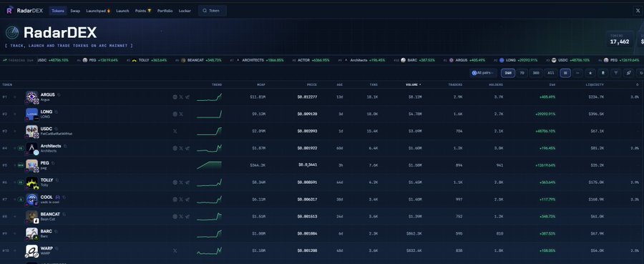Open the Architects Telegram link
Viewport: 644px width, 264px height.
[187, 148]
